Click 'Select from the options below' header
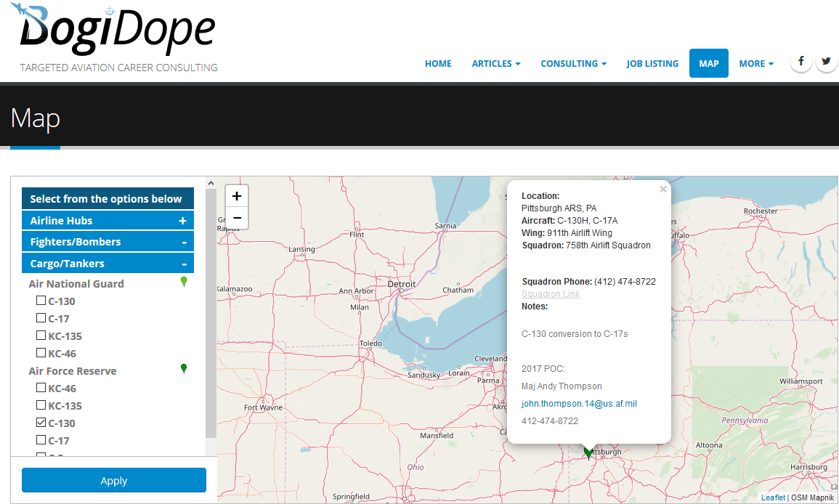The width and height of the screenshot is (839, 504). point(108,198)
